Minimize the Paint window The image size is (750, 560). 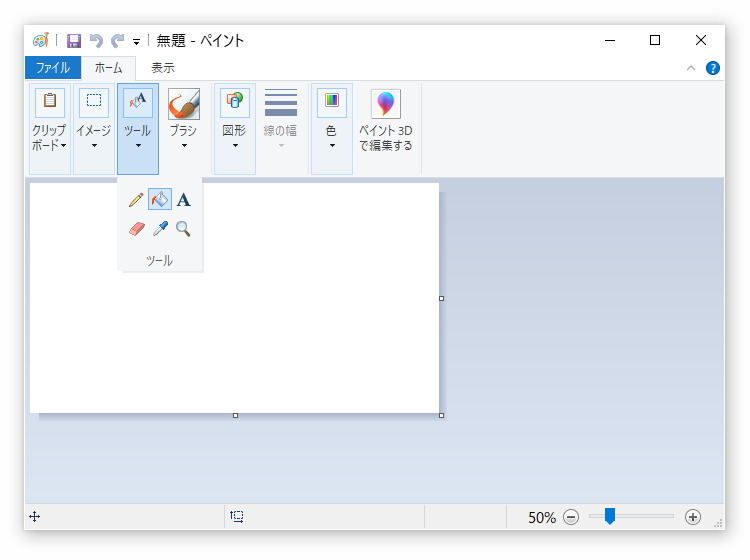pyautogui.click(x=610, y=41)
